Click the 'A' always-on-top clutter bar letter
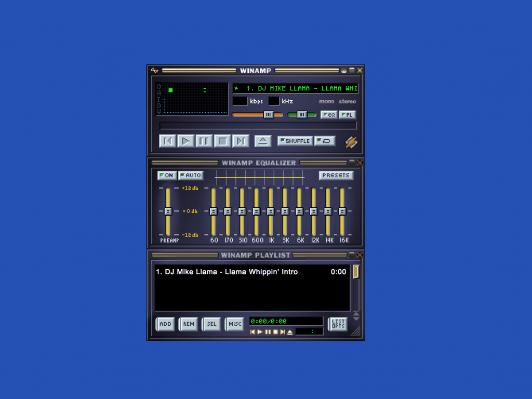This screenshot has height=399, width=532. click(x=159, y=94)
